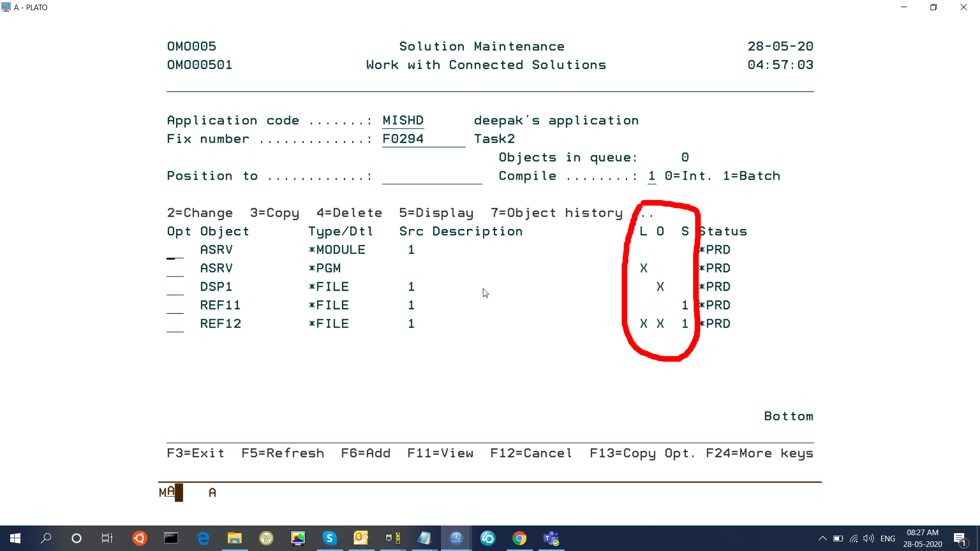Show hidden system tray icons
Viewport: 980px width, 551px height.
click(x=822, y=538)
